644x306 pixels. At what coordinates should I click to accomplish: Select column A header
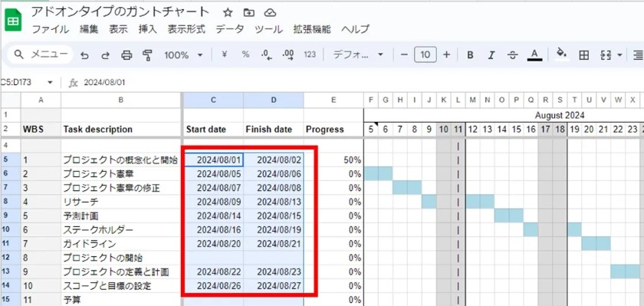point(41,100)
